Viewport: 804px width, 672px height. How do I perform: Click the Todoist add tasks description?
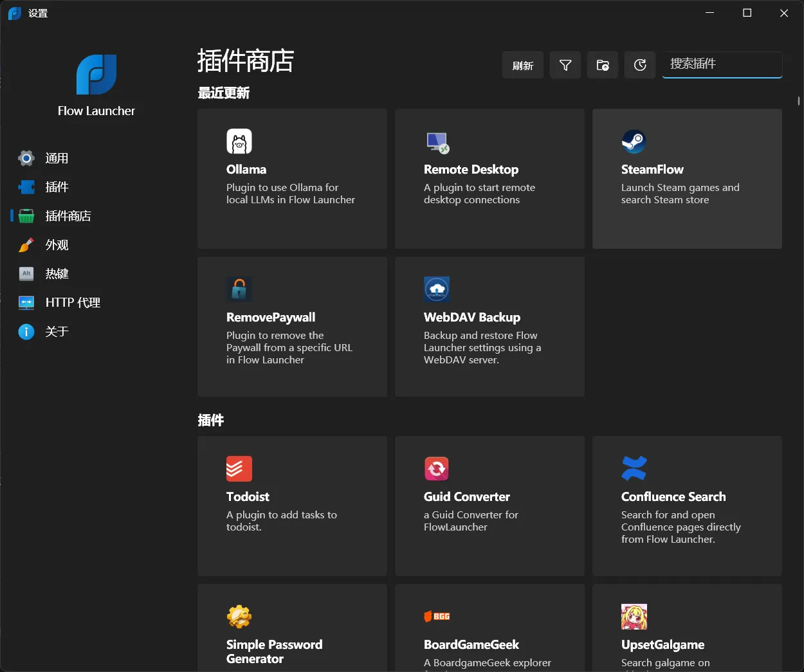(x=282, y=521)
